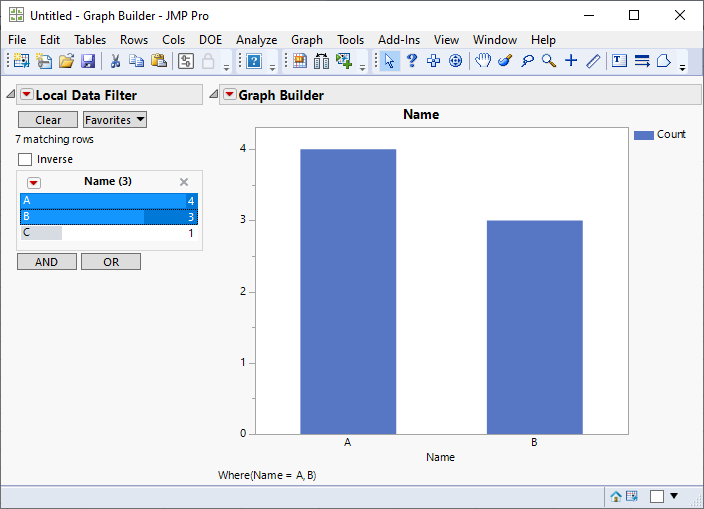Click the Copy icon
The height and width of the screenshot is (509, 704).
[136, 61]
